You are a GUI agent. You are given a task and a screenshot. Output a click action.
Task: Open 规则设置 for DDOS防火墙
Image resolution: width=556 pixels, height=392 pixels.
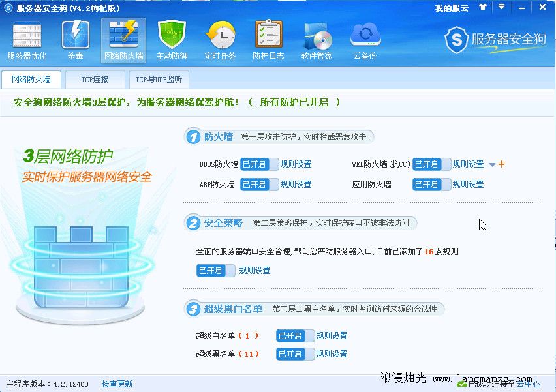coord(296,164)
